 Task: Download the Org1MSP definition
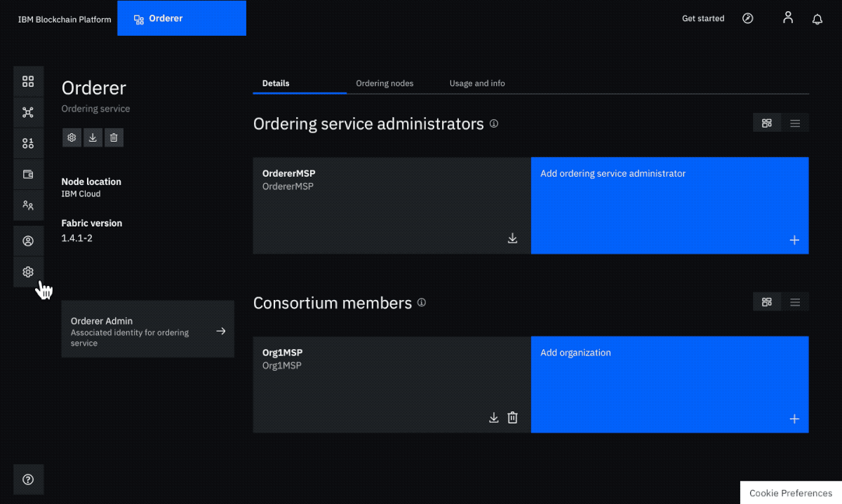click(x=494, y=418)
